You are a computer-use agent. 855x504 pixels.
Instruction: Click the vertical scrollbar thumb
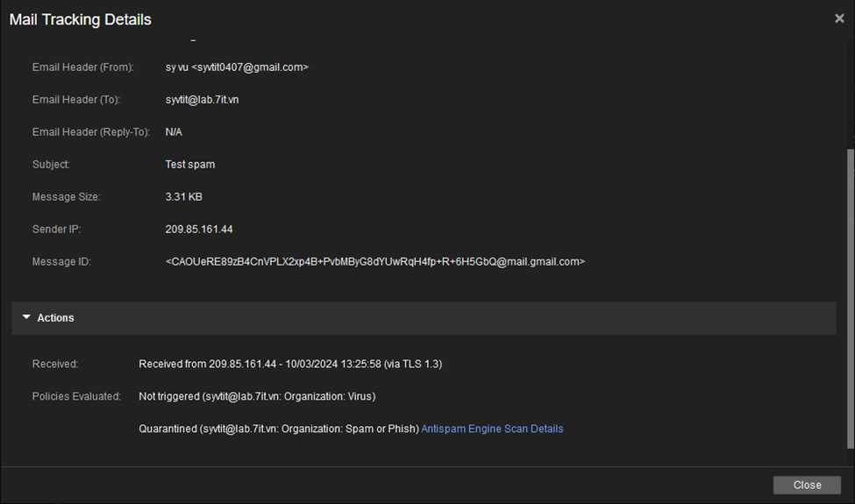tap(850, 299)
